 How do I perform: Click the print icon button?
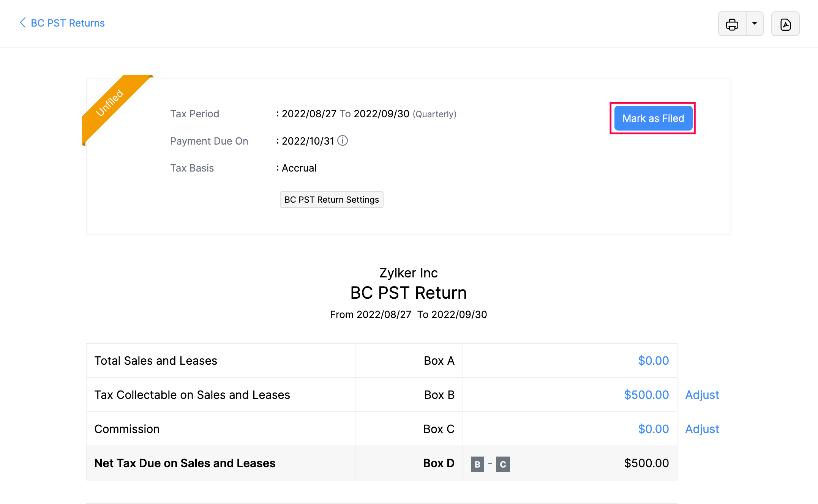tap(732, 24)
